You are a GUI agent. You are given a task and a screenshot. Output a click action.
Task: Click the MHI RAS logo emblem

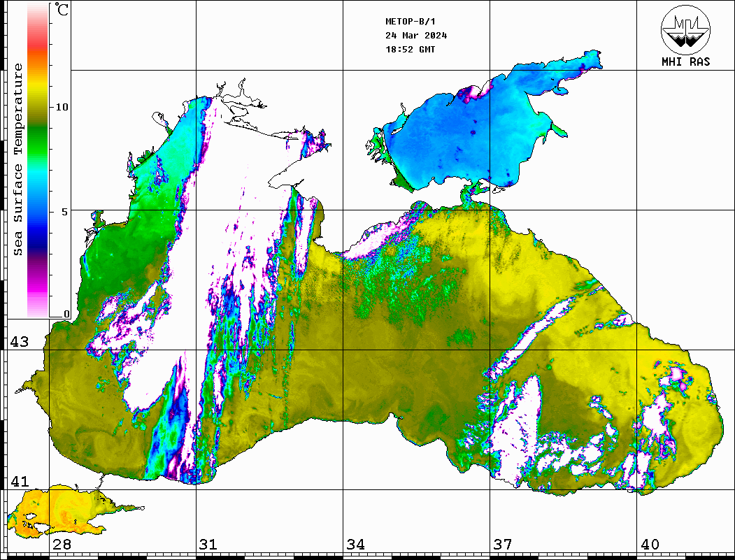(685, 29)
